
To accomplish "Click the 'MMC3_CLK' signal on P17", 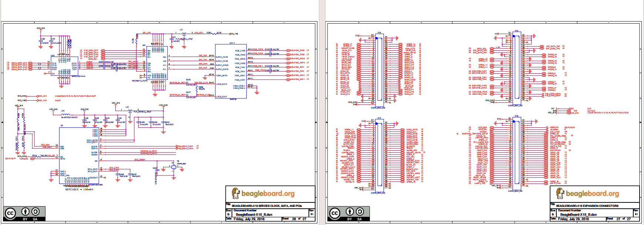I will click(412, 132).
